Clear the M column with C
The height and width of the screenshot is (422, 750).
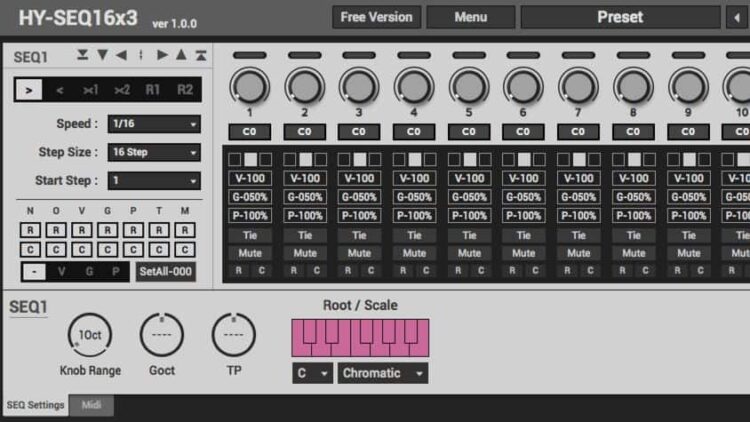click(185, 249)
